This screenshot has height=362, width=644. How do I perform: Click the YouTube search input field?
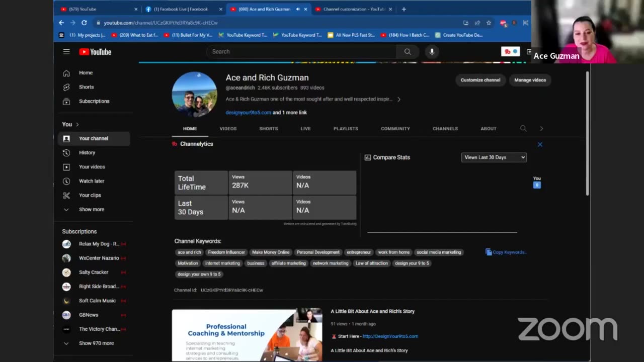tap(302, 51)
